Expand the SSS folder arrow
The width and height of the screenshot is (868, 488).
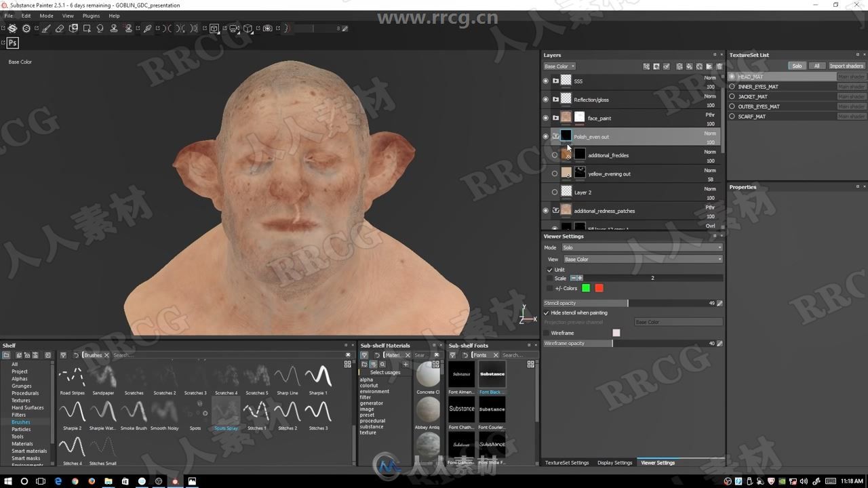click(x=555, y=81)
